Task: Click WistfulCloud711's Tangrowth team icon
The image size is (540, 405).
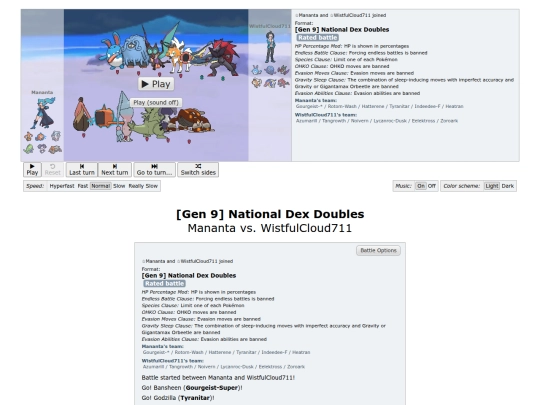Action: click(270, 71)
